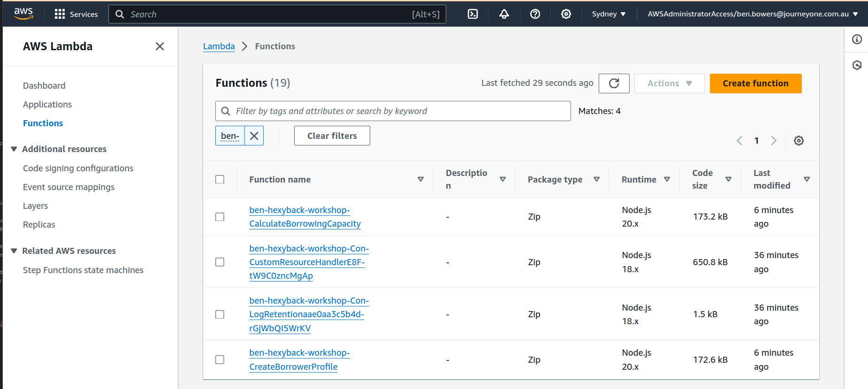Click the search magnifier in top bar

(x=120, y=14)
